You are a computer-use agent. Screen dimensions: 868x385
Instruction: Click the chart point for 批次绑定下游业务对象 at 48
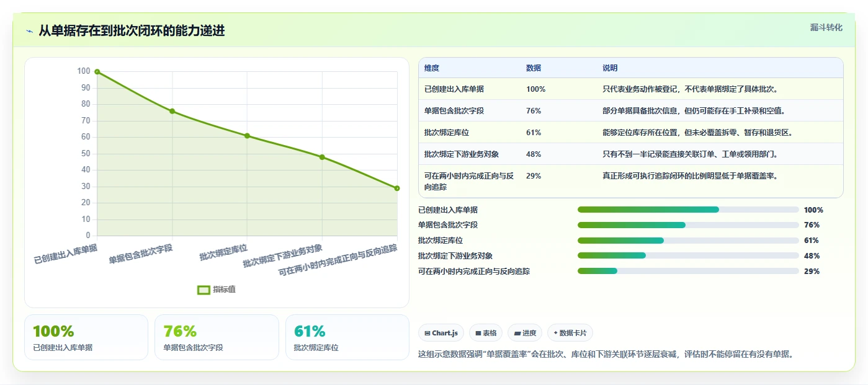click(322, 157)
